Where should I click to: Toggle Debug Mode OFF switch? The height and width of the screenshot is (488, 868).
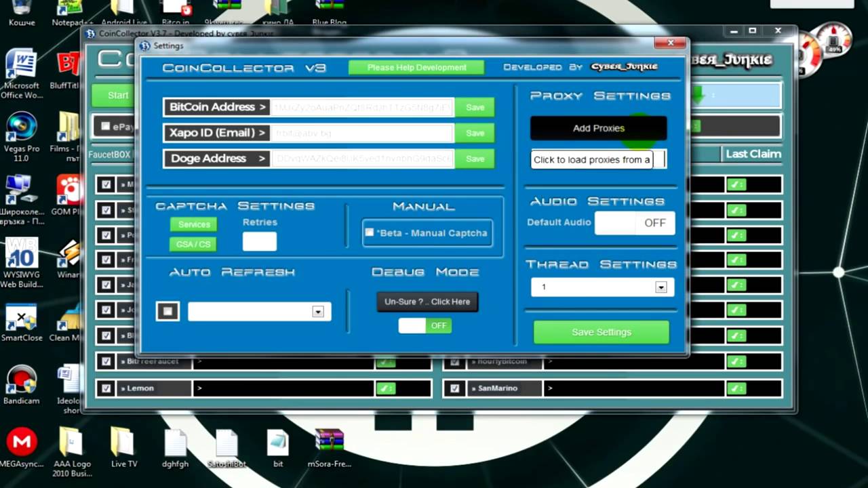[425, 325]
